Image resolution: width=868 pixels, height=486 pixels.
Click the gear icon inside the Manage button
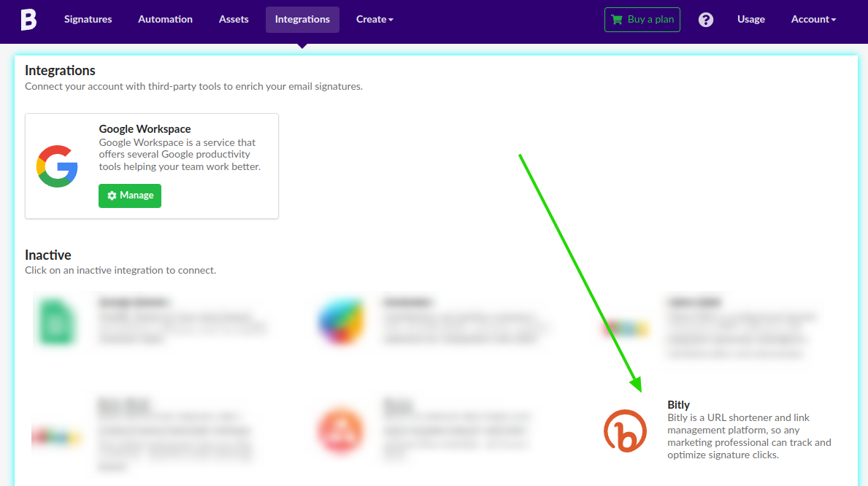click(112, 196)
